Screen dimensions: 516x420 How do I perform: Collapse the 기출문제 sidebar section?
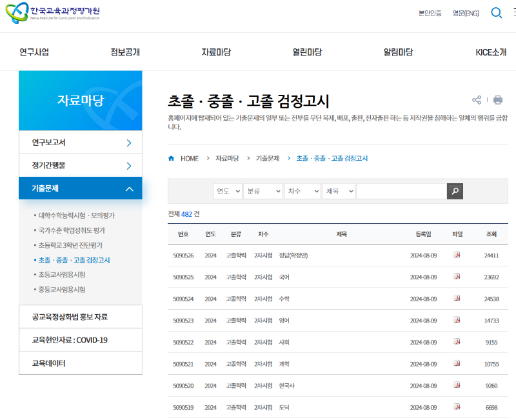80,188
